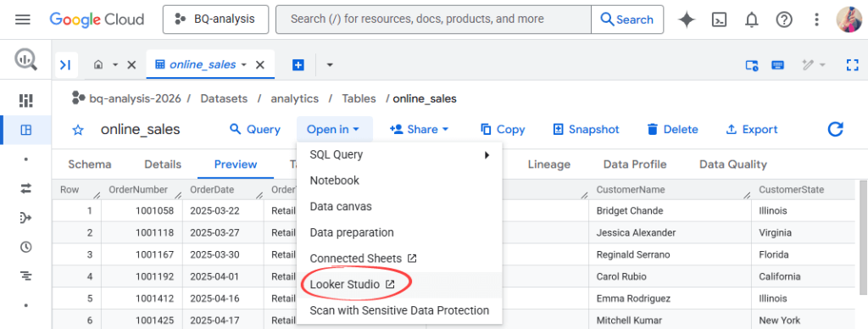
Task: Open the scheduled queries screen icon
Action: [752, 65]
